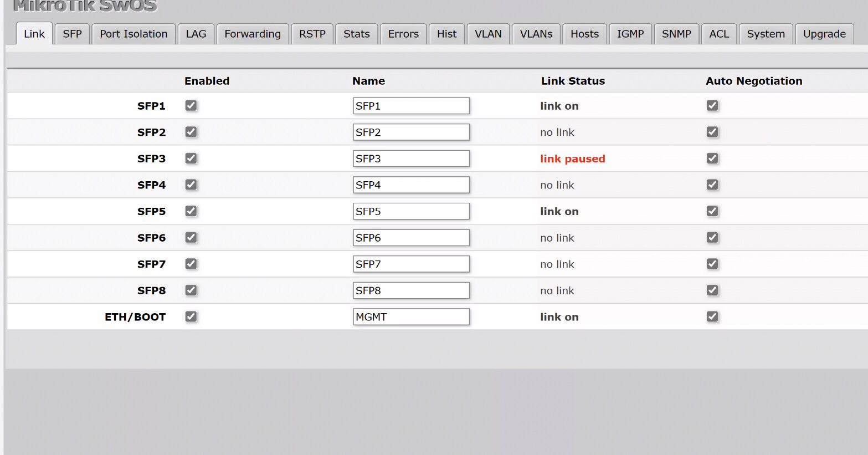Edit the MGMT name field

click(411, 316)
